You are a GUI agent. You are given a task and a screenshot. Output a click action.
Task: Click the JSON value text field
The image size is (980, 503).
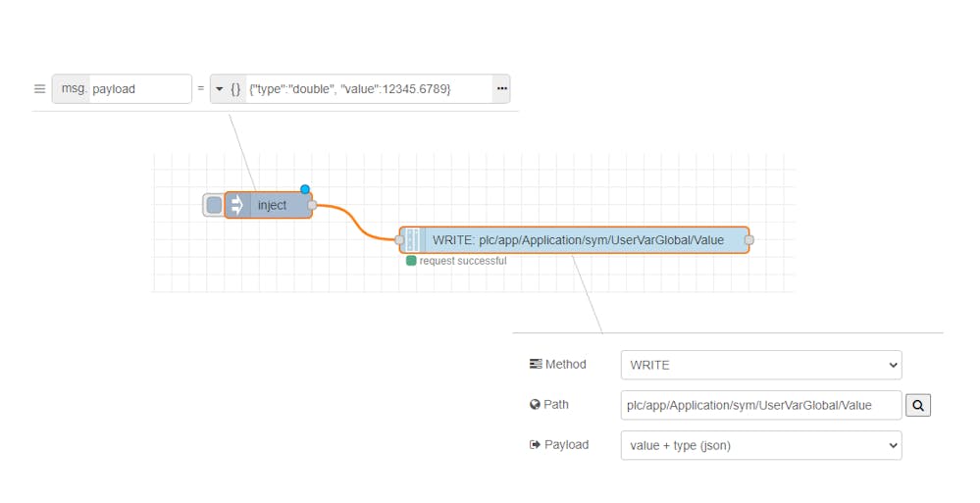[368, 89]
